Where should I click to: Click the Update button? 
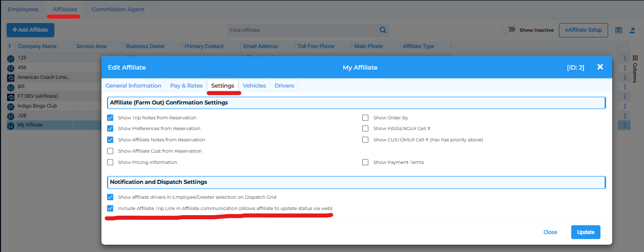(586, 232)
